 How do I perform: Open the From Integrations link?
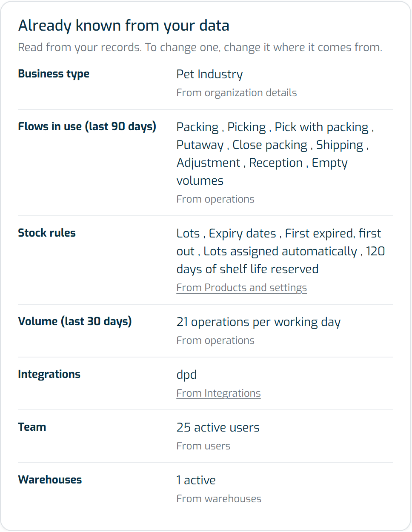pos(218,393)
